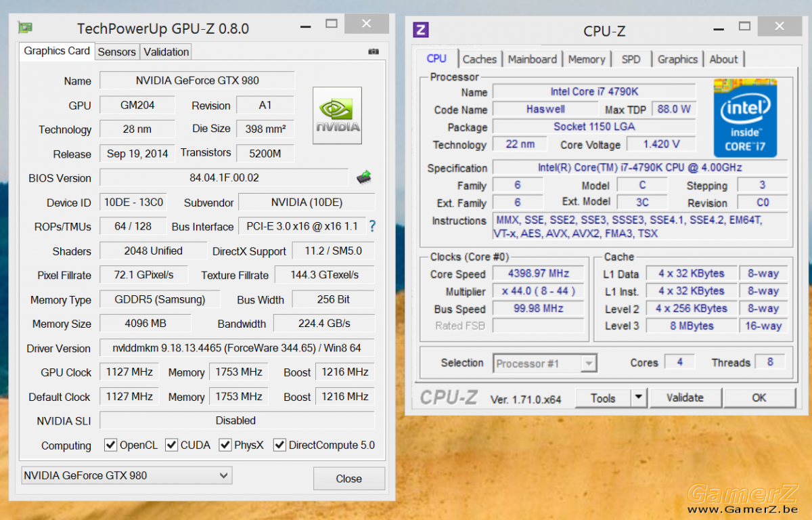
Task: Click the 'Intel Core i7 4790K' processor name
Action: (x=594, y=91)
